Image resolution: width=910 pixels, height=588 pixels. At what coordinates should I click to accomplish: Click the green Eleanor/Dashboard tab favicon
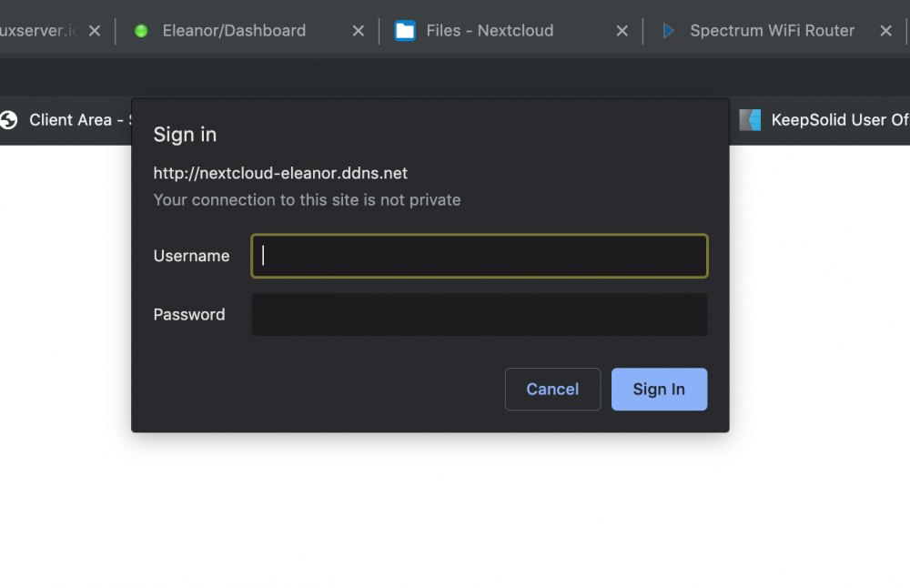click(141, 31)
